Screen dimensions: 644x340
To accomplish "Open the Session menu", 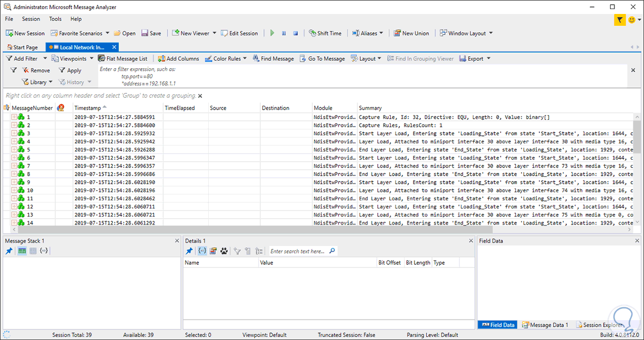I will [x=31, y=19].
